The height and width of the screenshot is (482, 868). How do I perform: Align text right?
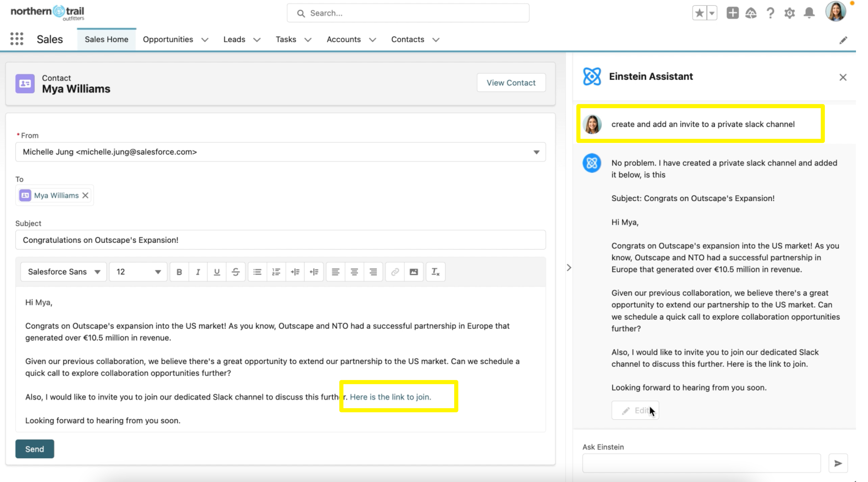(373, 272)
